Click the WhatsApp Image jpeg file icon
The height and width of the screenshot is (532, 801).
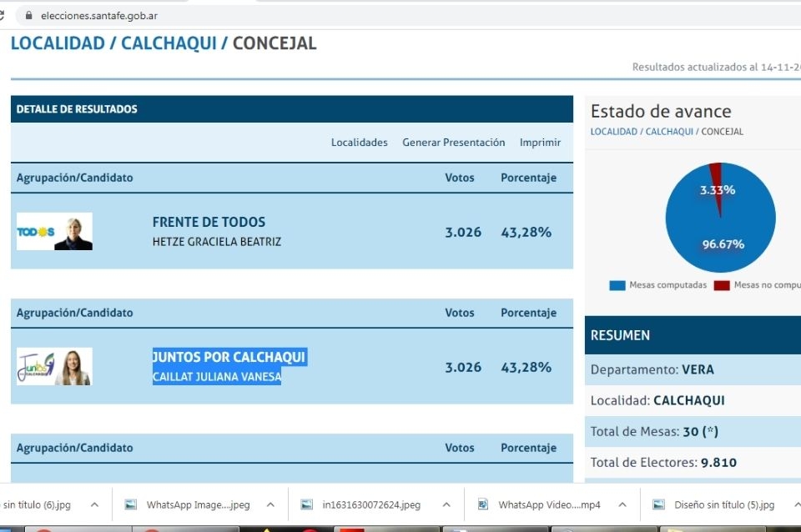[x=130, y=504]
